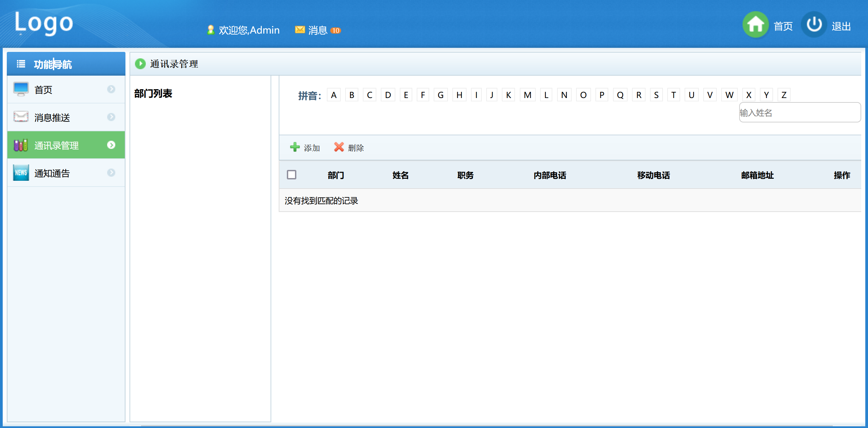868x428 pixels.
Task: Expand the 消息推送 sidebar arrow
Action: tap(111, 117)
